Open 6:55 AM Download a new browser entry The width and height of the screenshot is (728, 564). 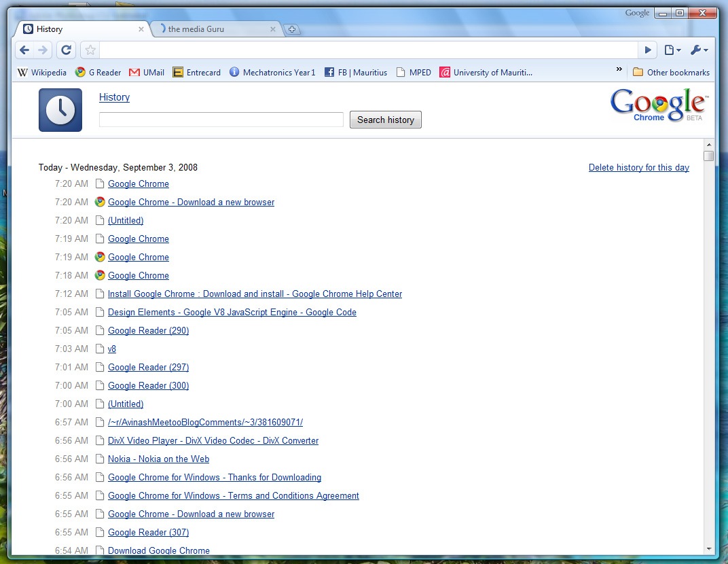pyautogui.click(x=191, y=514)
